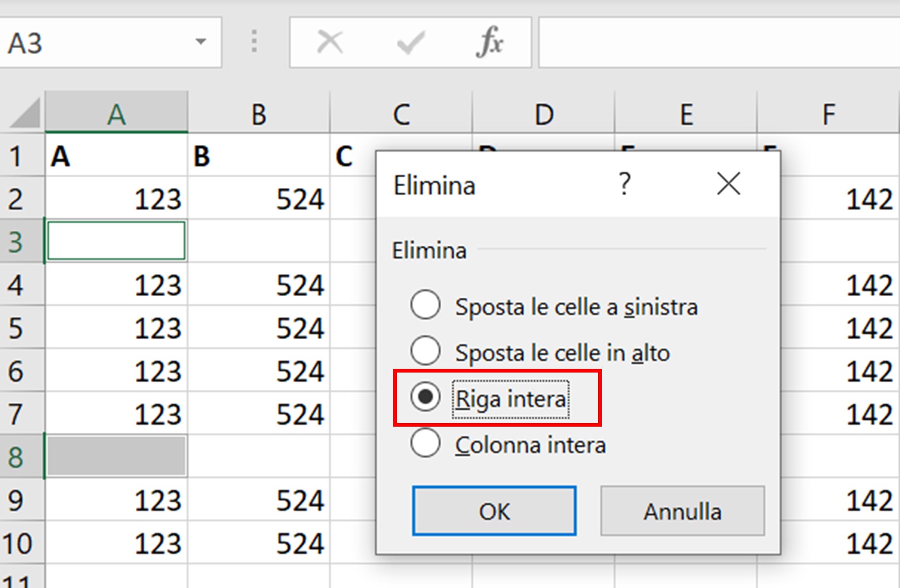Click the Select All triangle corner
Image resolution: width=900 pixels, height=588 pixels.
pyautogui.click(x=24, y=113)
